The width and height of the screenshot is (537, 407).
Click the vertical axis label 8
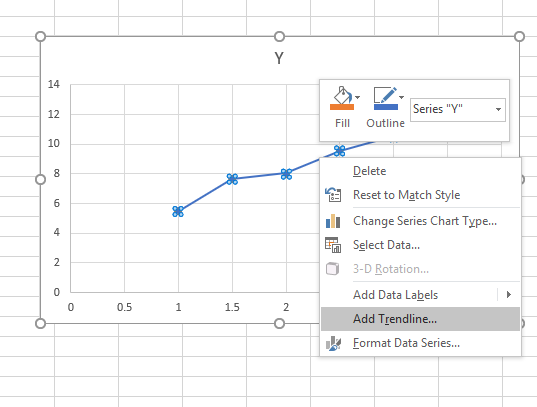coord(57,173)
